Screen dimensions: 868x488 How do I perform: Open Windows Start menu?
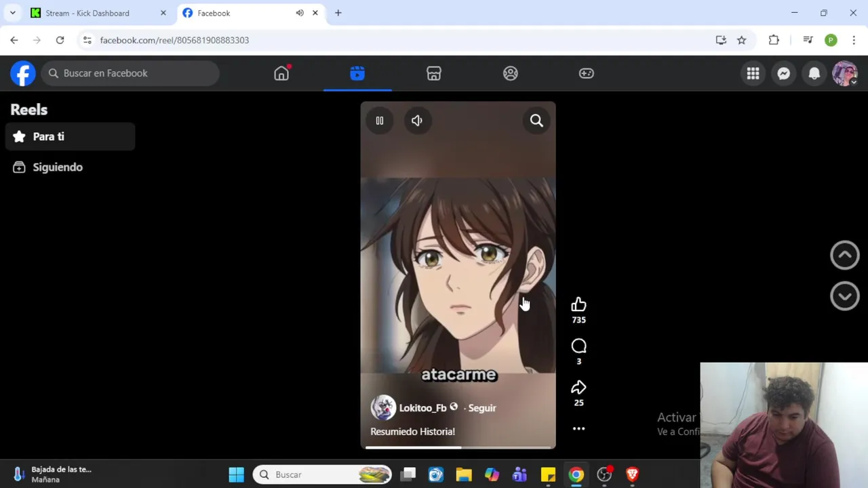click(x=236, y=474)
